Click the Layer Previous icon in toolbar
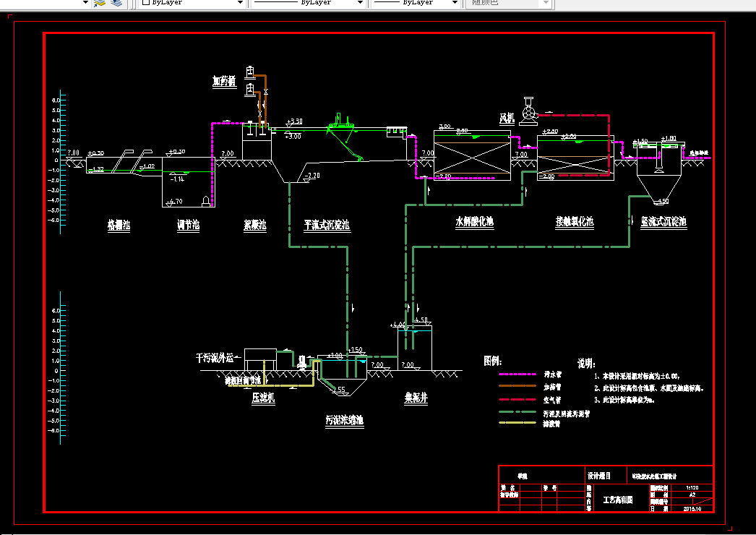This screenshot has width=756, height=535. click(x=99, y=3)
